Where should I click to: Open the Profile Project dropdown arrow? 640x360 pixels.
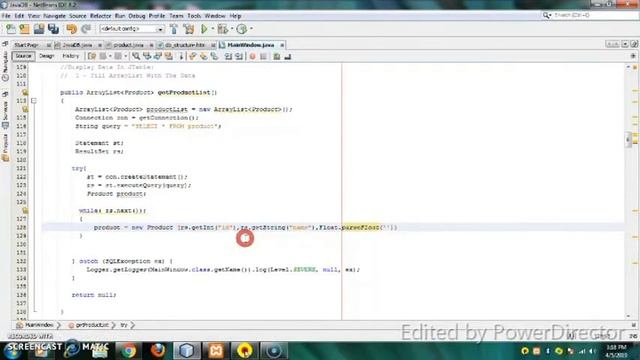[251, 29]
